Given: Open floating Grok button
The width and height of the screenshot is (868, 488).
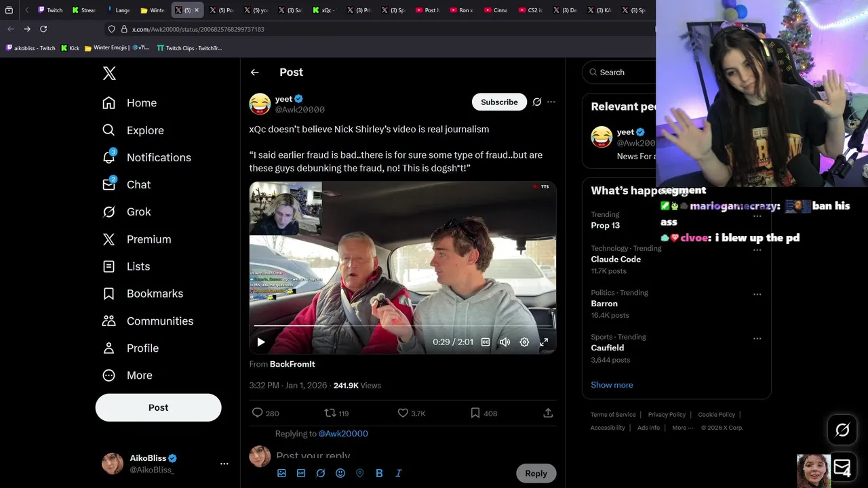Looking at the screenshot, I should (x=842, y=430).
